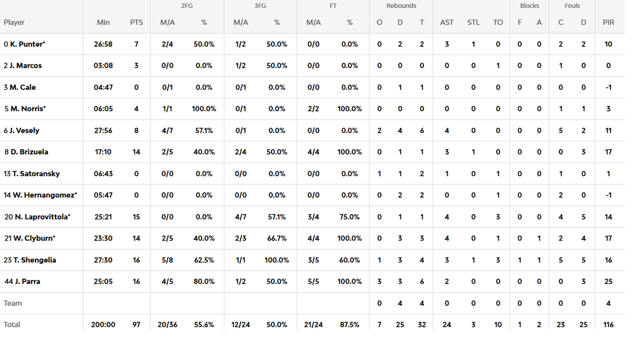Click the AST column header
This screenshot has height=345, width=644.
(x=447, y=23)
